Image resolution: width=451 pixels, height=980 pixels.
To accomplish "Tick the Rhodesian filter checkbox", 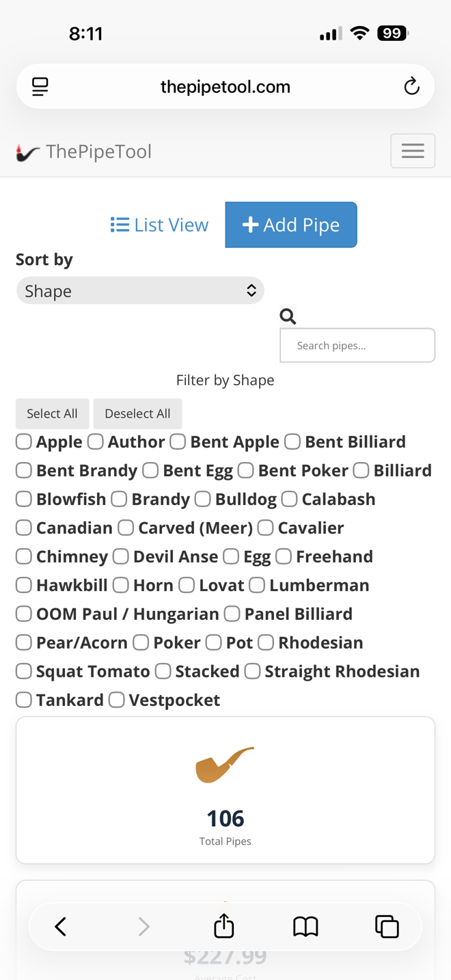I will 266,643.
